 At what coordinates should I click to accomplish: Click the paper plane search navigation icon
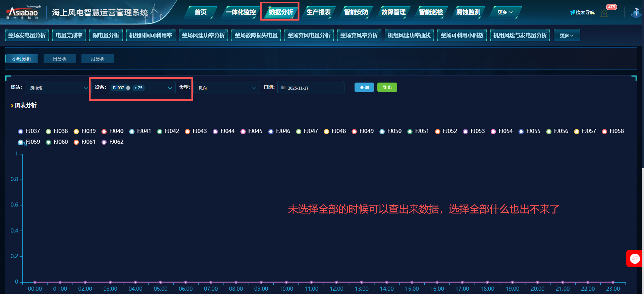click(x=572, y=12)
